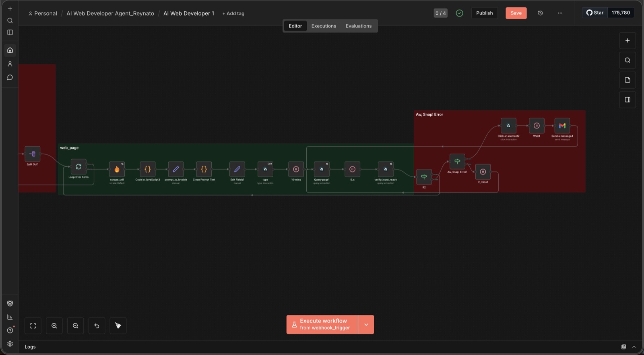The image size is (644, 355).
Task: Open the three-dot workflow menu
Action: coord(560,13)
